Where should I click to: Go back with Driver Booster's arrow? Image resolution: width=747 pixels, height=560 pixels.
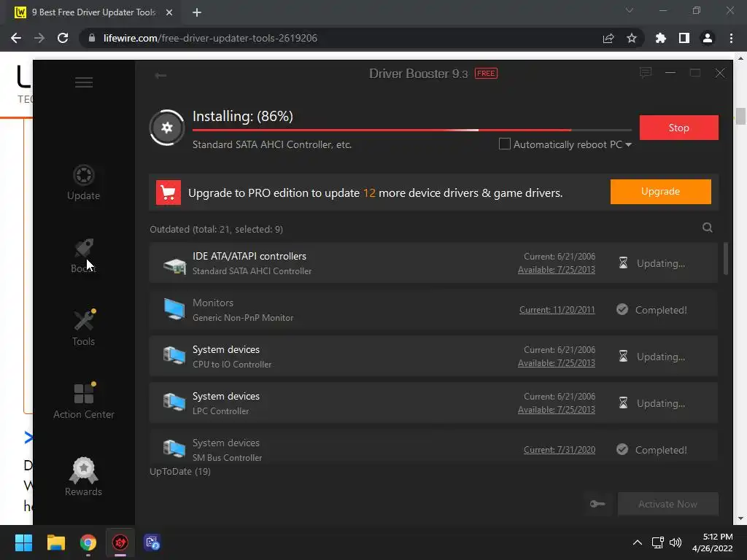pos(160,75)
